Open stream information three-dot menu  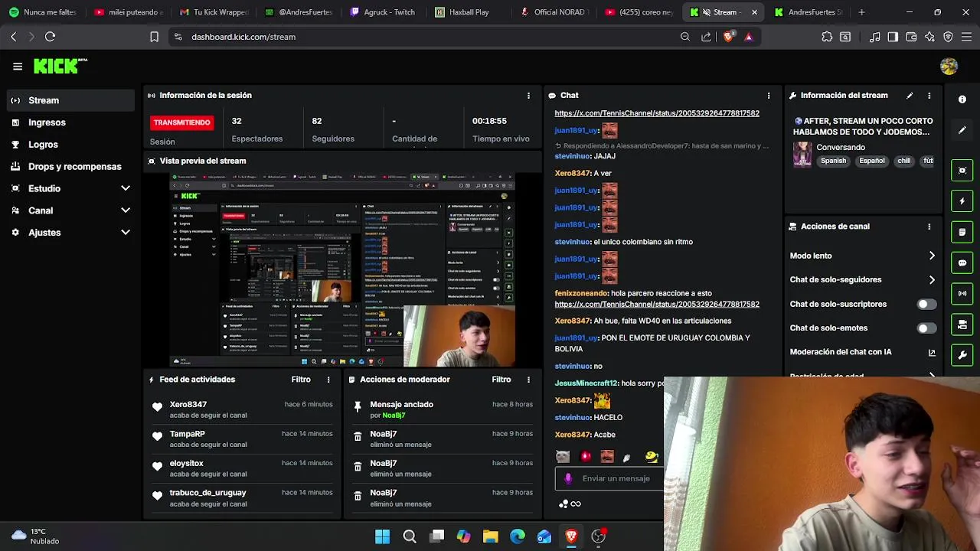[x=929, y=96]
